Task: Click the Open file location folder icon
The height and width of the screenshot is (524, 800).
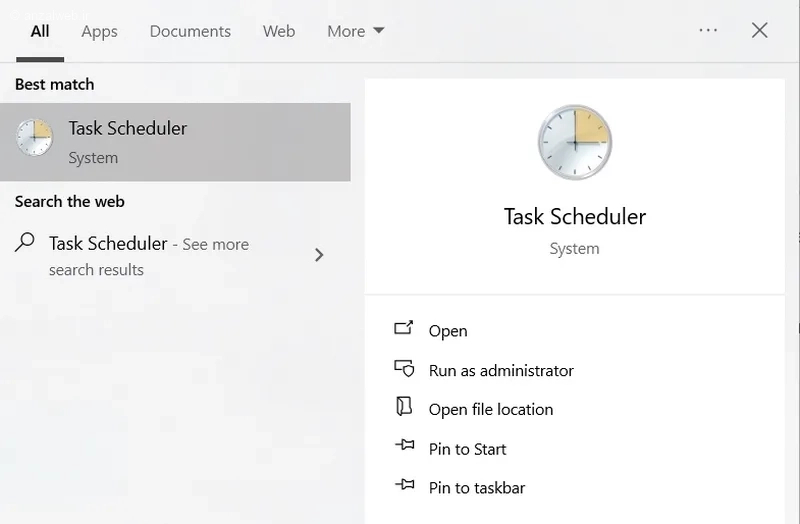Action: click(x=404, y=407)
